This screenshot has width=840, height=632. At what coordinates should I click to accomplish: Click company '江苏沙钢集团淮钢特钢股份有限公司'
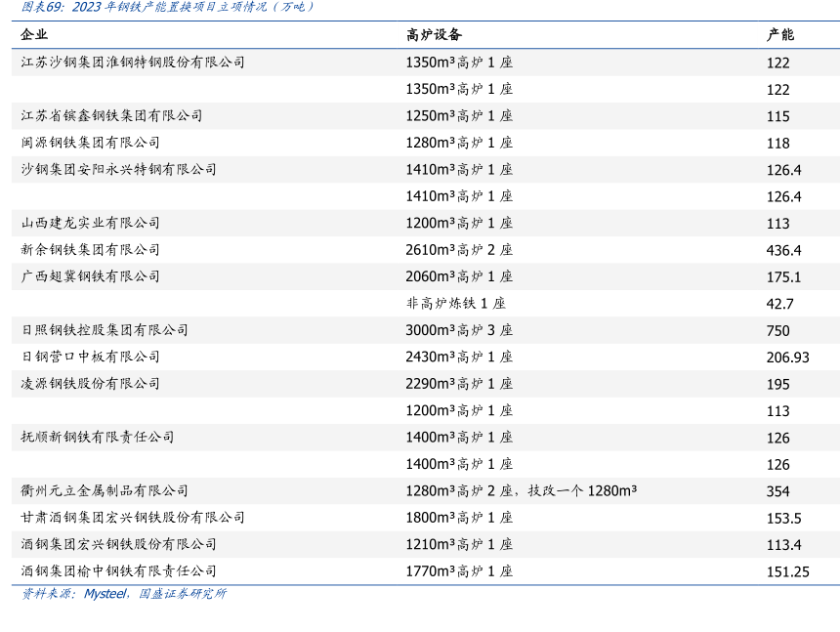pos(133,63)
